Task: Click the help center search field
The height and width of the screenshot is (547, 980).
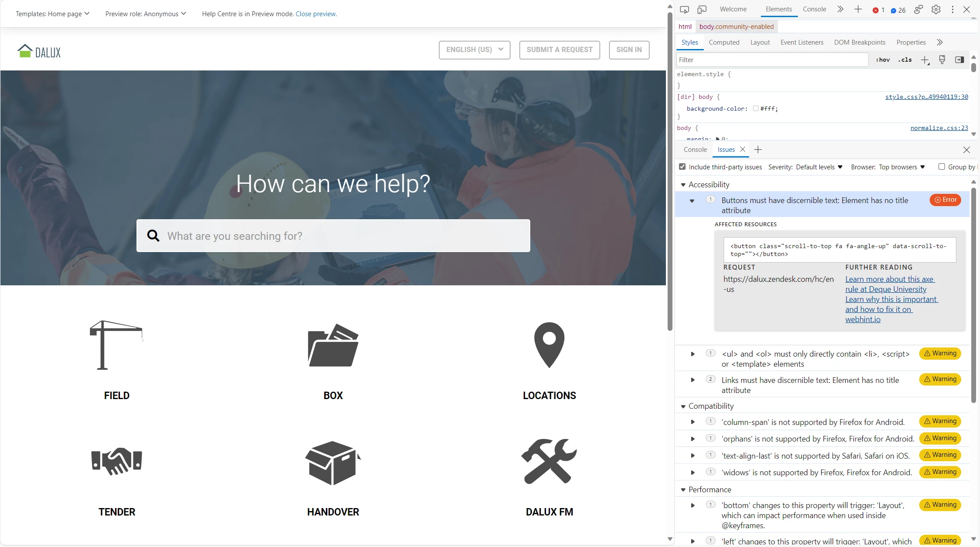Action: coord(333,236)
